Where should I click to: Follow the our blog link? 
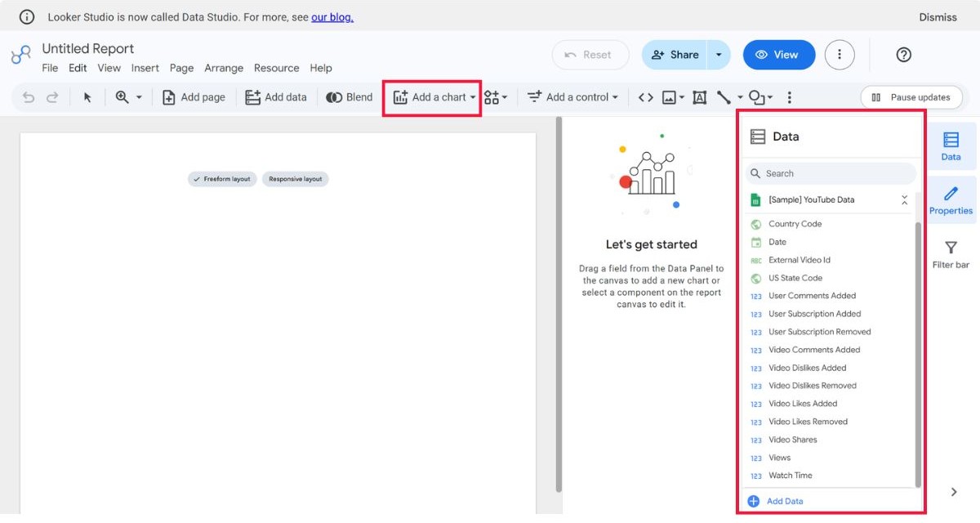[x=332, y=17]
